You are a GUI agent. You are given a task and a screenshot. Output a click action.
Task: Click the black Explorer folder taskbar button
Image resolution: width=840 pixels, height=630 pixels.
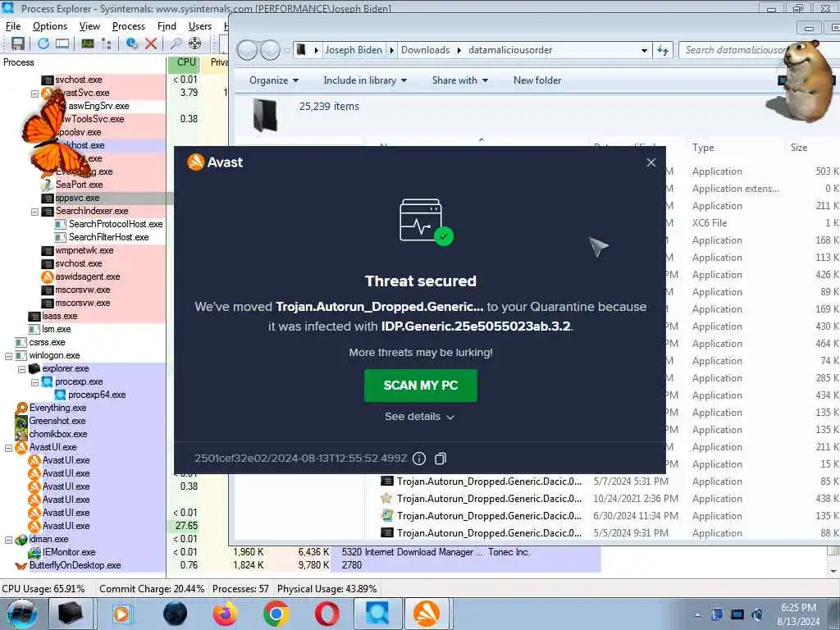(71, 614)
